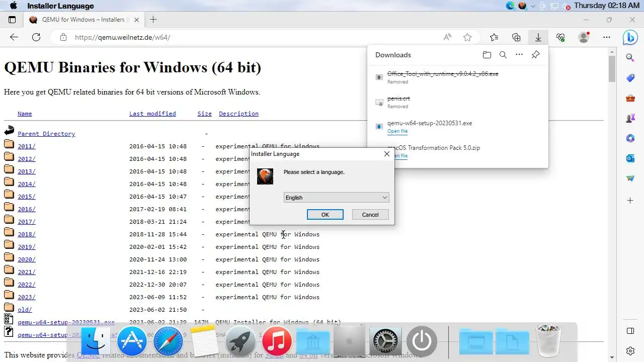Open downloads folder icon in Downloads panel
644x362 pixels.
pyautogui.click(x=487, y=55)
